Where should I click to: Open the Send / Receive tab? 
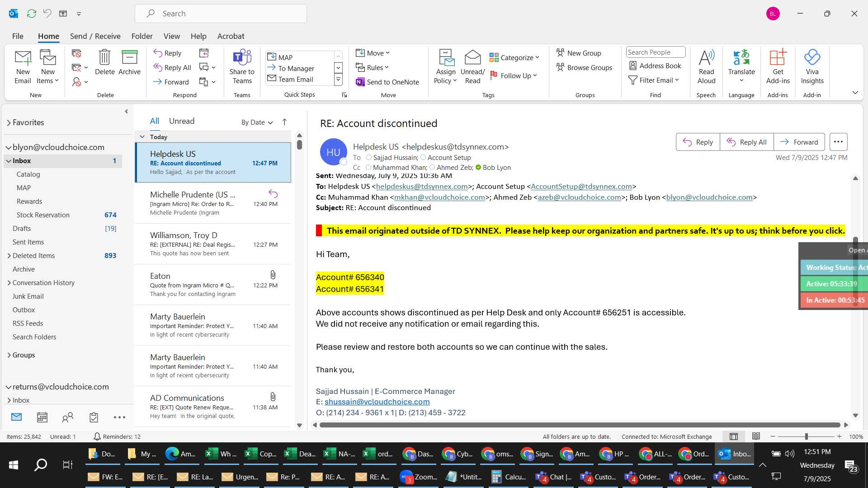coord(95,36)
